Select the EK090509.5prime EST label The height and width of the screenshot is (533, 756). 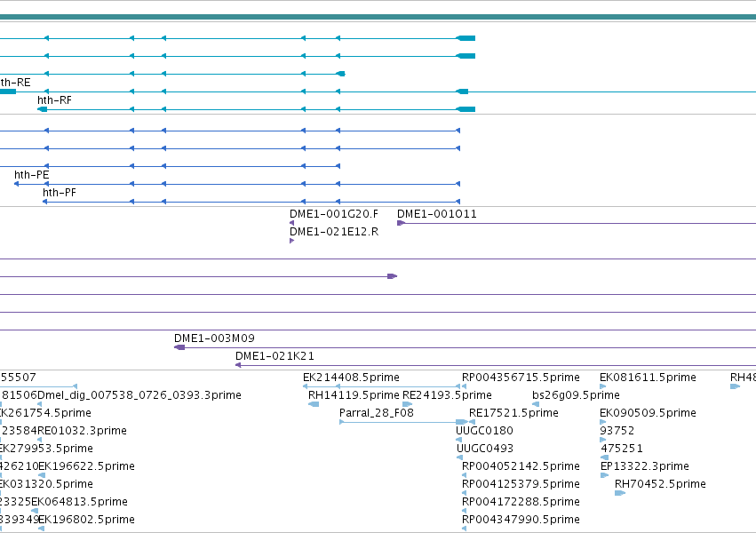point(648,413)
